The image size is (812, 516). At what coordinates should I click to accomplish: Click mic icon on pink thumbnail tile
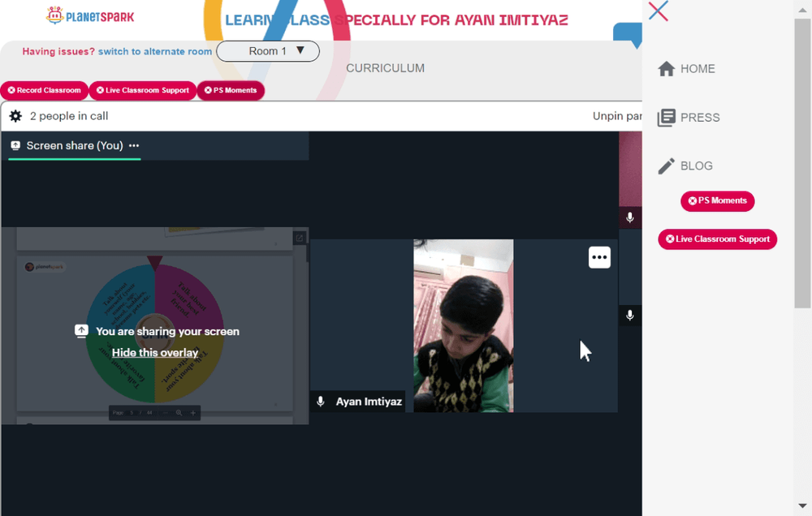click(630, 217)
